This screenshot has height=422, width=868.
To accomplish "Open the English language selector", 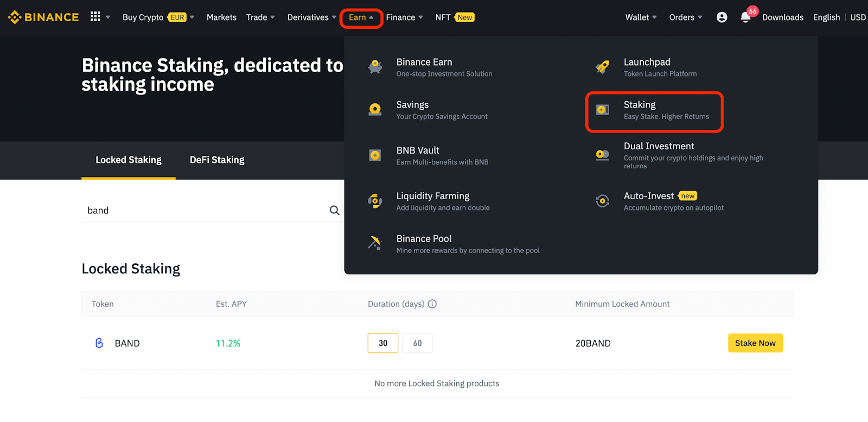I will coord(826,17).
